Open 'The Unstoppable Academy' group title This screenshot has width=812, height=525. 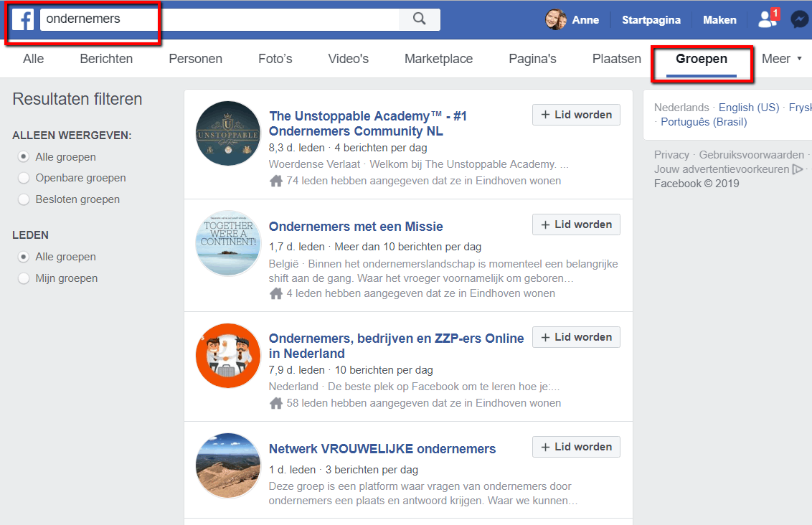368,123
